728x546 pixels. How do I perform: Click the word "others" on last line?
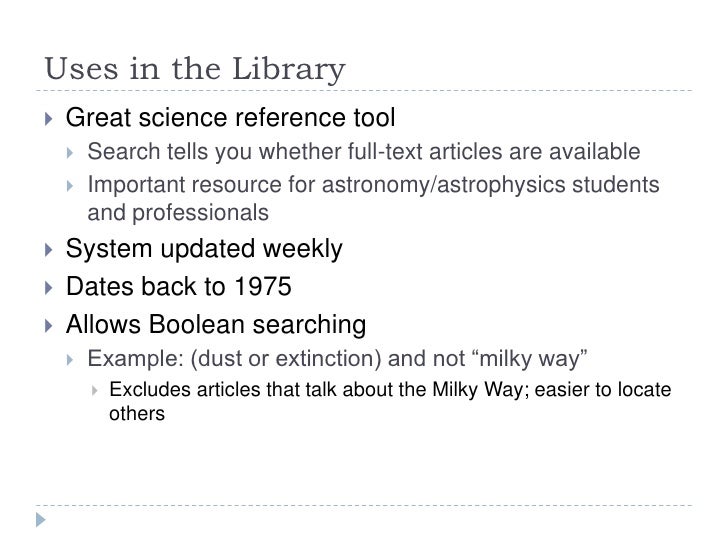click(137, 414)
